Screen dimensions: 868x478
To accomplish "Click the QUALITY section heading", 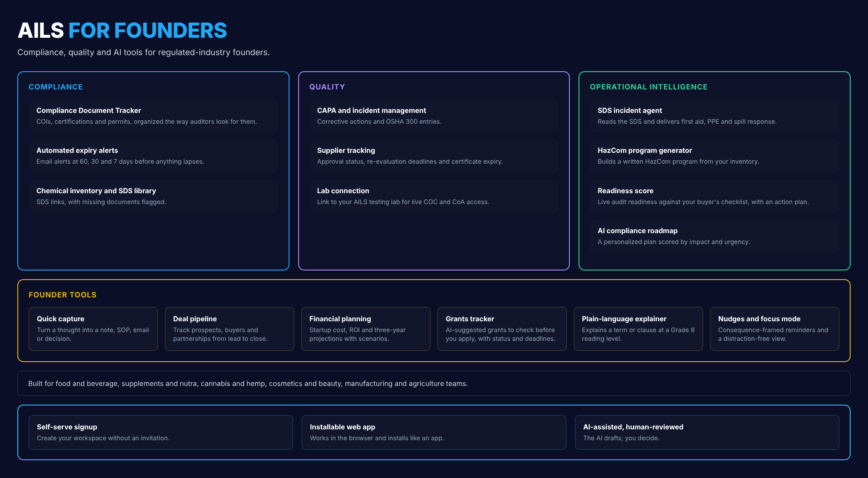I will point(327,87).
